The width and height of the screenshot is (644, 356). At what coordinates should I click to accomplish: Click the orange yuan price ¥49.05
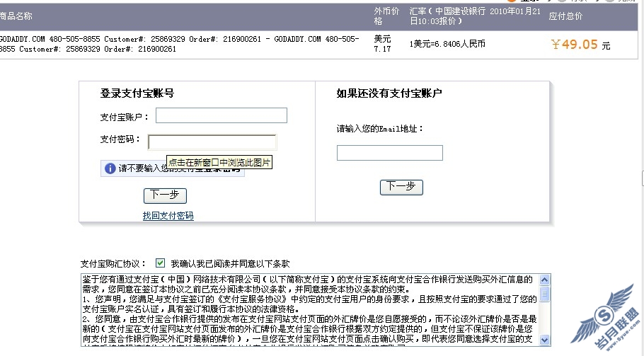click(x=574, y=45)
